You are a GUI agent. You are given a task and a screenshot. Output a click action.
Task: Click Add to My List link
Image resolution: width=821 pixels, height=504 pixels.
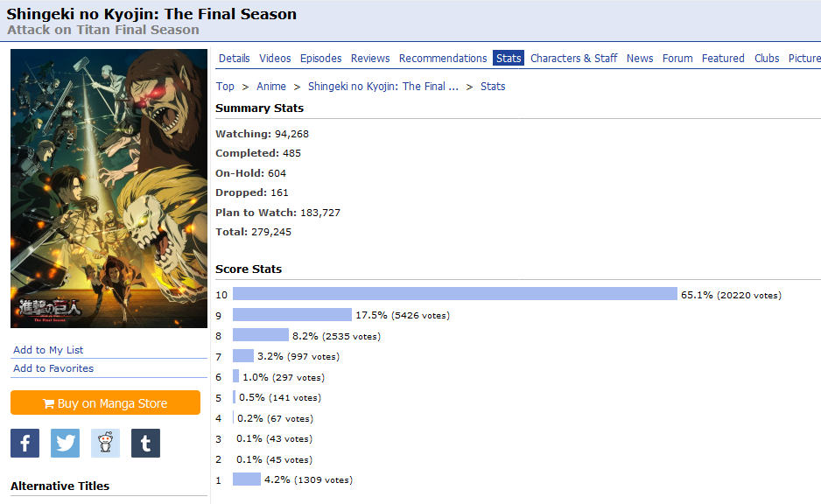(x=48, y=350)
